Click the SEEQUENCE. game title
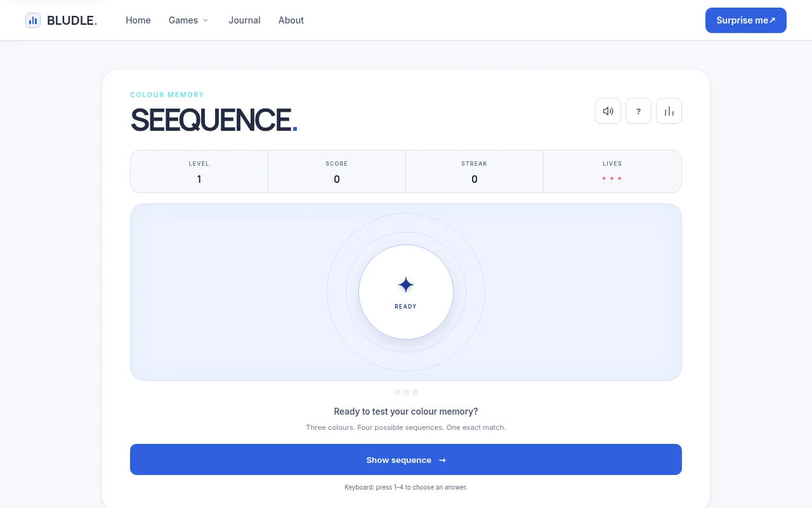The width and height of the screenshot is (812, 508). pos(214,120)
